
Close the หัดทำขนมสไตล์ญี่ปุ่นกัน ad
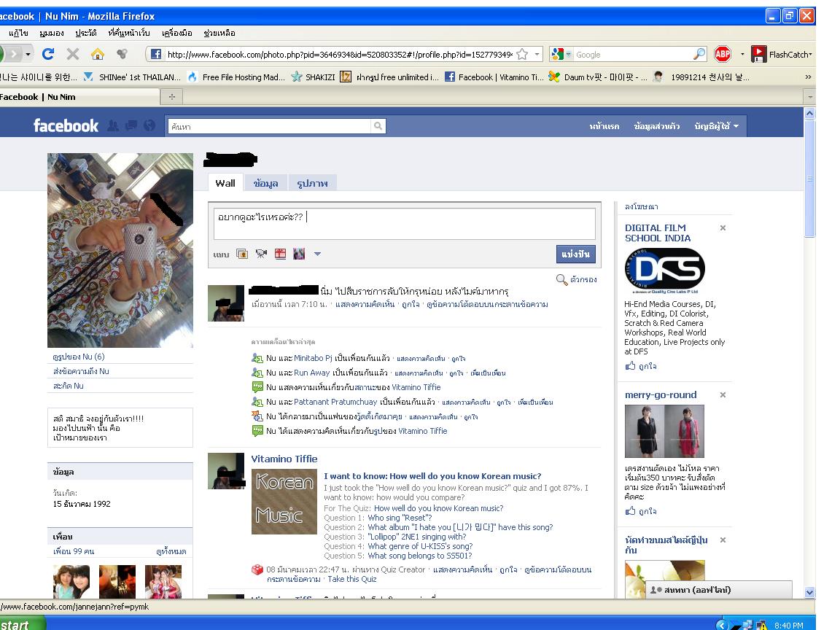click(x=723, y=540)
